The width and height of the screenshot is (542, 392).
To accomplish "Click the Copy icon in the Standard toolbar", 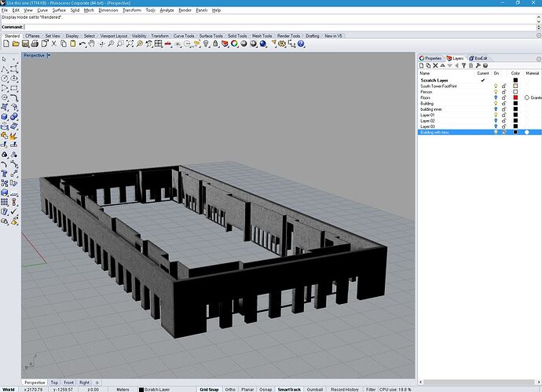I will pyautogui.click(x=64, y=44).
